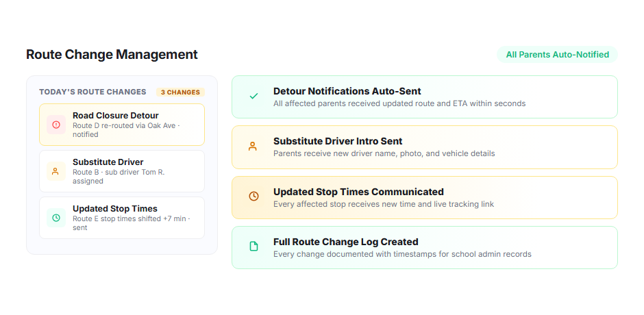Click the checkmark icon on Detour Notifications Auto-Sent
Image resolution: width=644 pixels, height=315 pixels.
253,97
